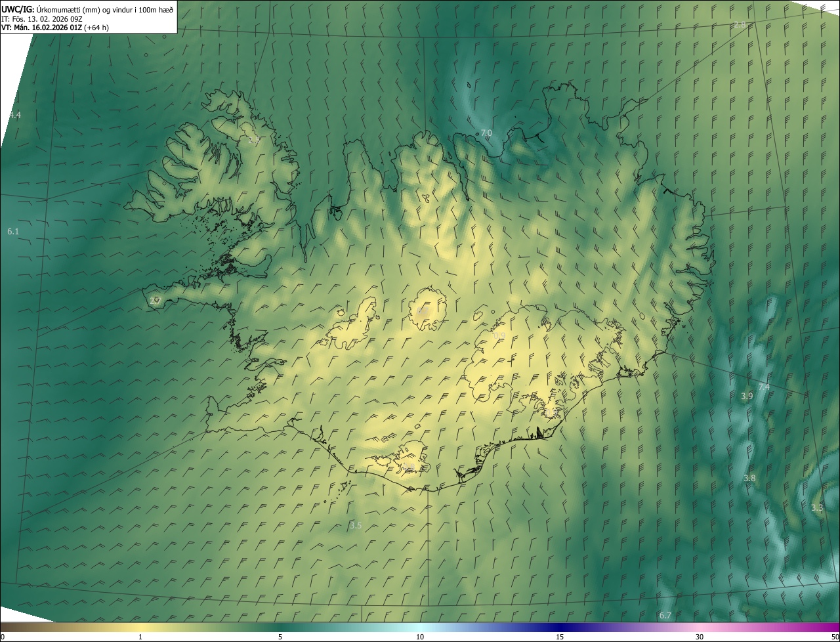Click the 50 tick on the colour scale

point(835,637)
